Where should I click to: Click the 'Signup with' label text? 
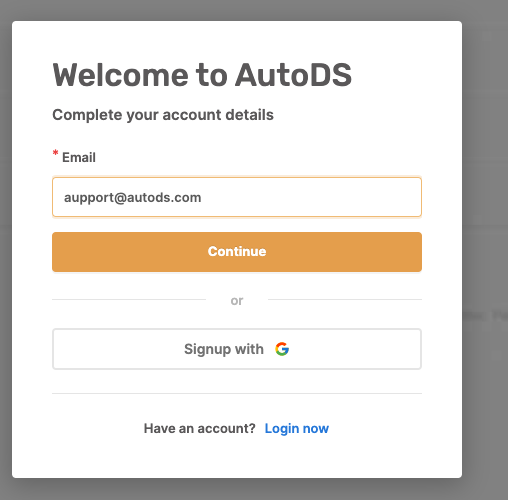(x=224, y=349)
